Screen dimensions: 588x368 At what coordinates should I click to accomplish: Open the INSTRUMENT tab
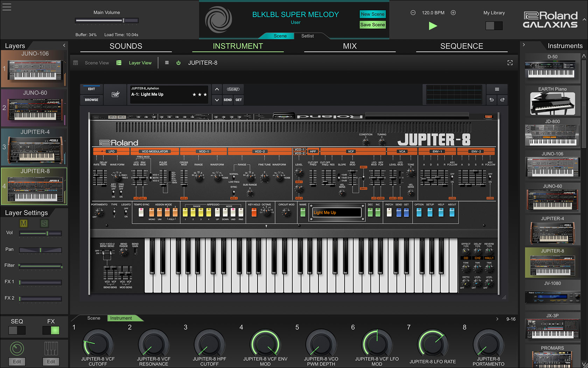click(x=238, y=46)
